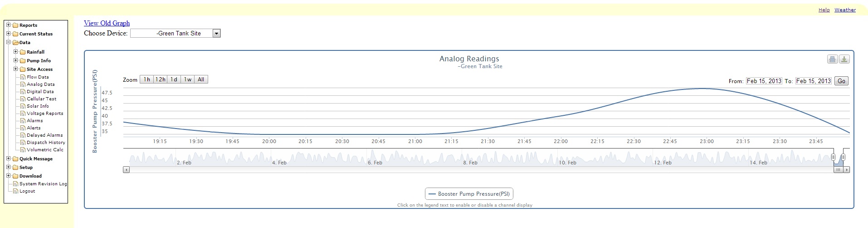The image size is (868, 228).
Task: Open Cellular Test page
Action: (x=41, y=99)
